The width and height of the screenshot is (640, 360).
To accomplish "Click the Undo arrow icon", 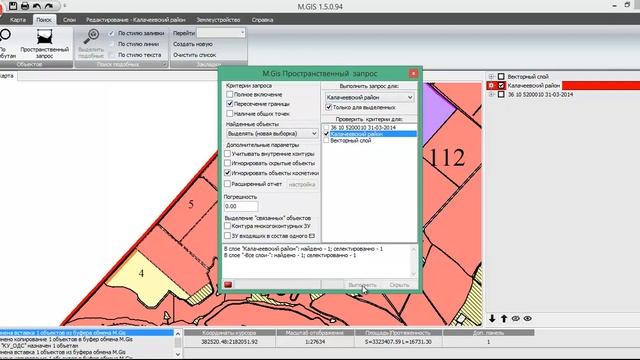I will pyautogui.click(x=37, y=6).
